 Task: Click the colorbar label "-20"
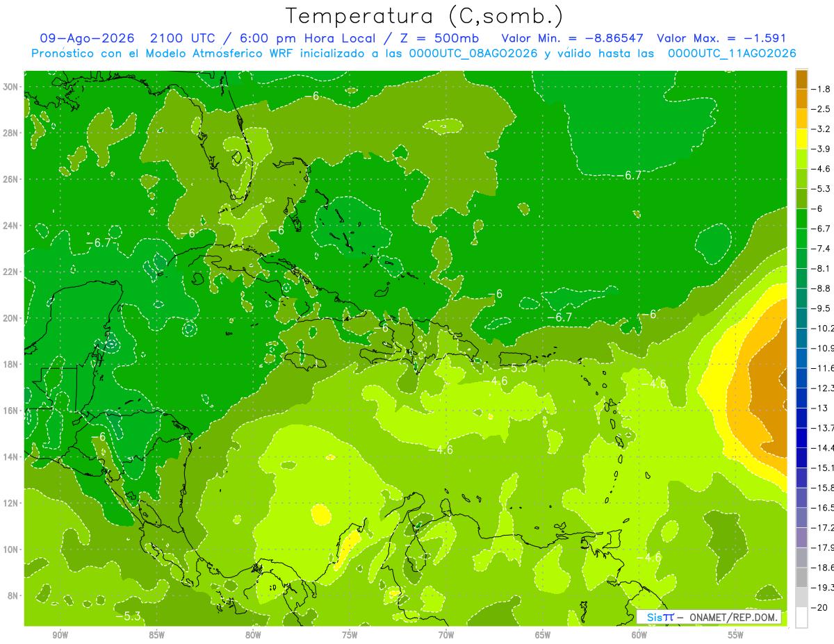[820, 608]
